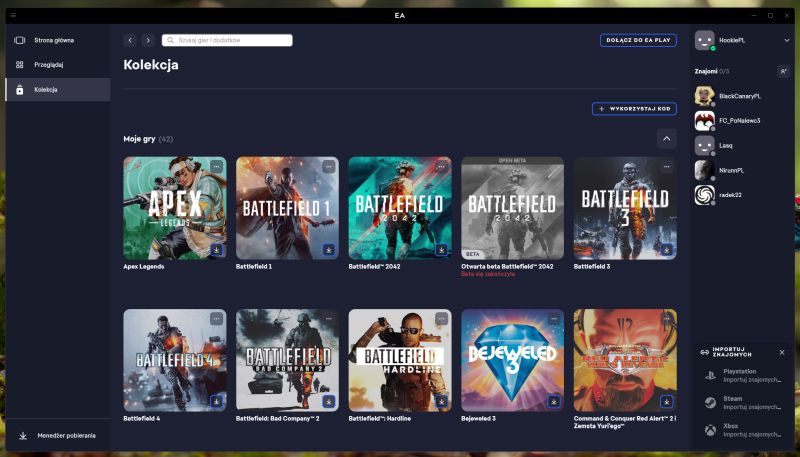Open Battlefield 3 cover art tile
This screenshot has height=457, width=800.
point(625,208)
